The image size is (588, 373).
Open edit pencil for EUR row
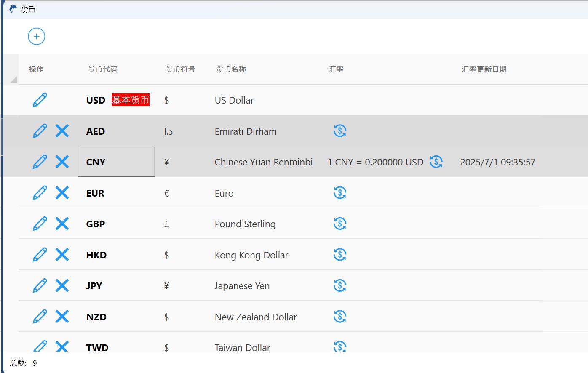(40, 193)
